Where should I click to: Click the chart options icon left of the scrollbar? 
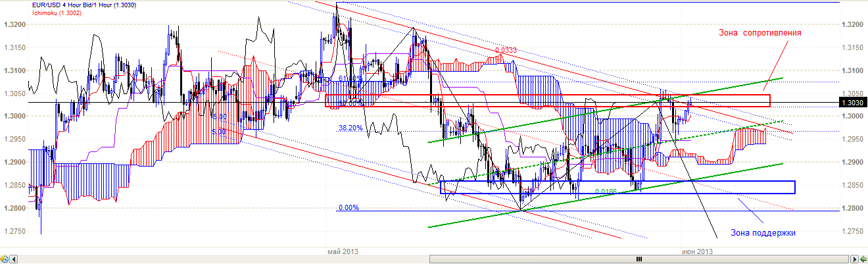point(4,259)
